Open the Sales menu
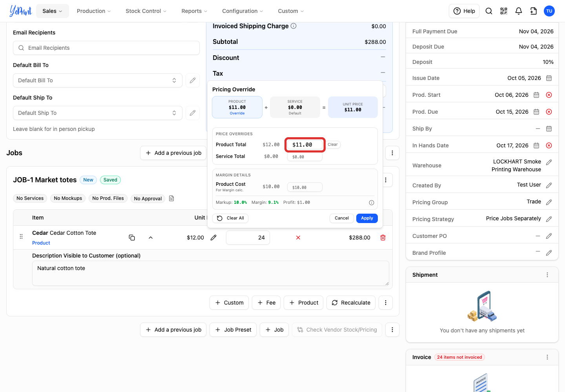This screenshot has width=565, height=392. (x=53, y=11)
